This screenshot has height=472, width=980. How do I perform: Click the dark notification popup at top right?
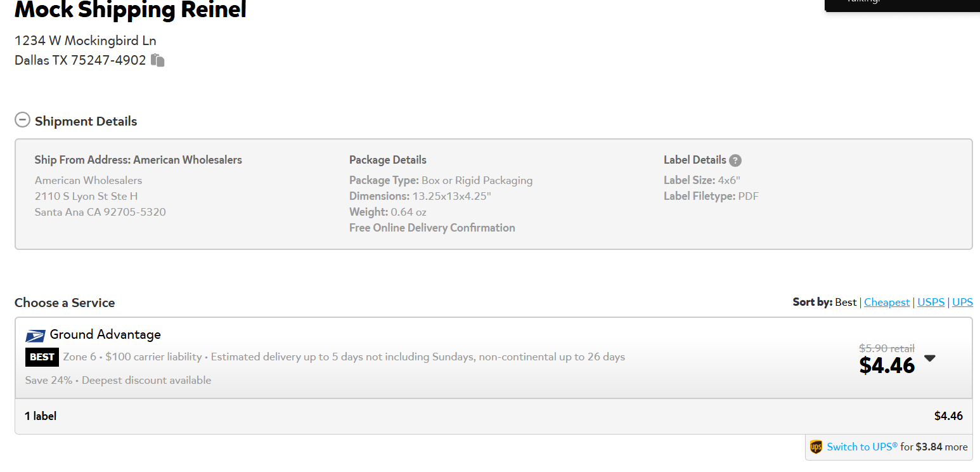coord(902,6)
